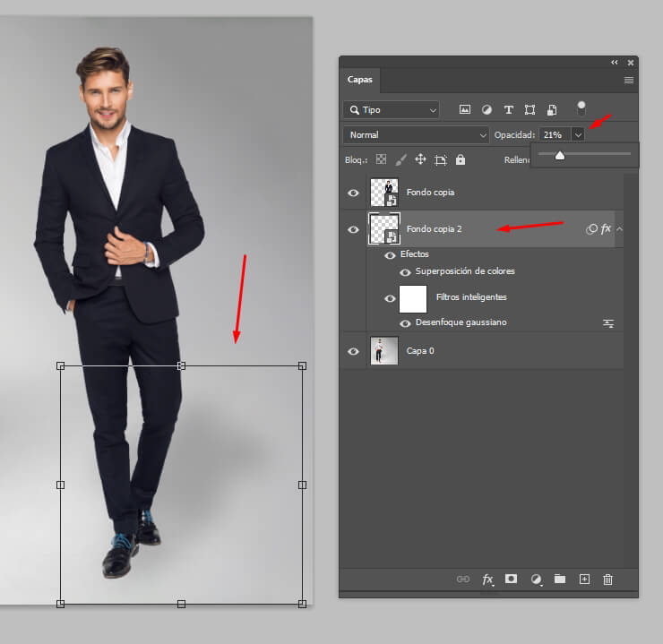This screenshot has width=663, height=644.
Task: Create a new layer
Action: coord(584,579)
